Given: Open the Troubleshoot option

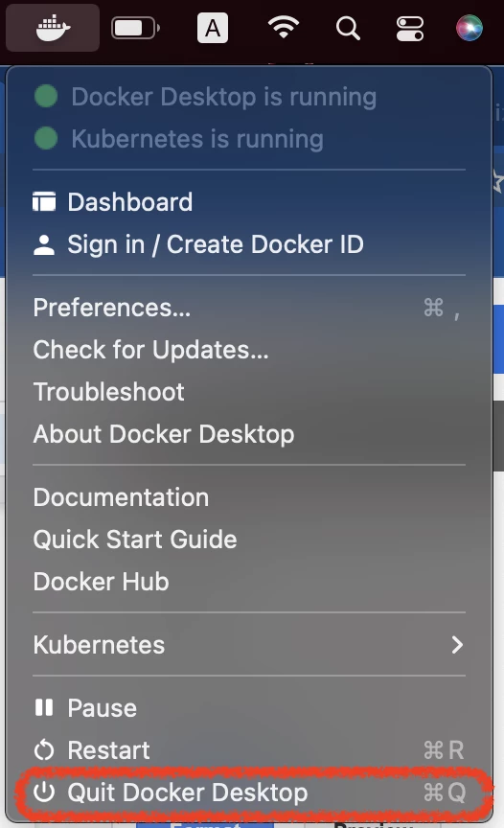Looking at the screenshot, I should coord(249,392).
